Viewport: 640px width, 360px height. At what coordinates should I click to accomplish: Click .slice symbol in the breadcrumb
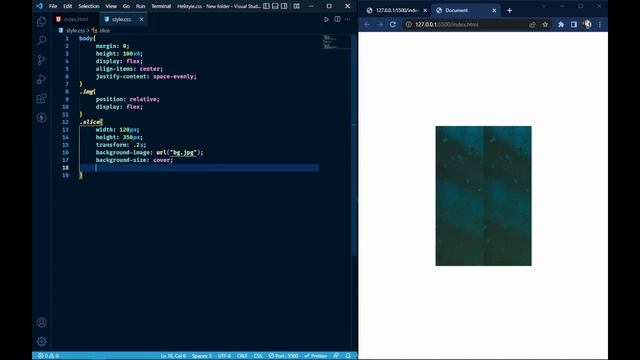pyautogui.click(x=104, y=31)
